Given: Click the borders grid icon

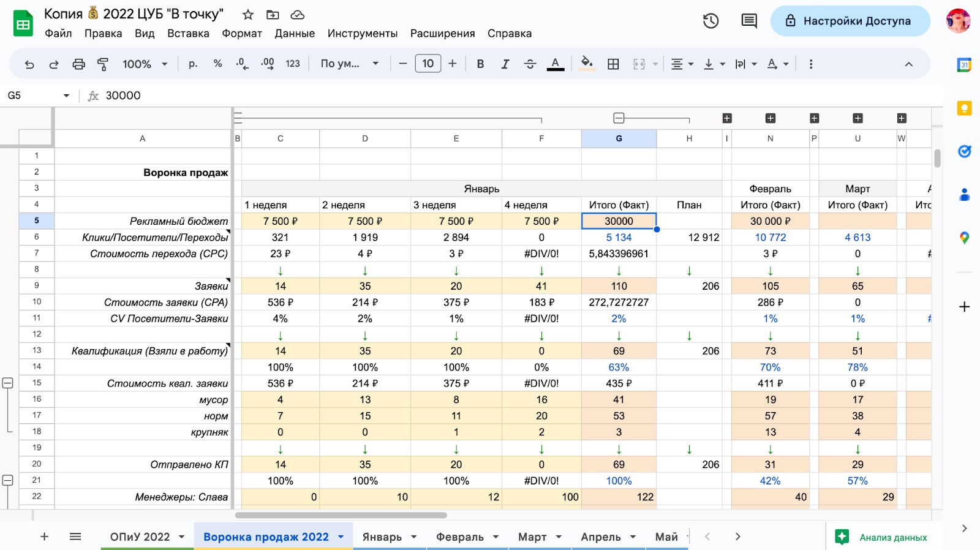Looking at the screenshot, I should [x=613, y=64].
